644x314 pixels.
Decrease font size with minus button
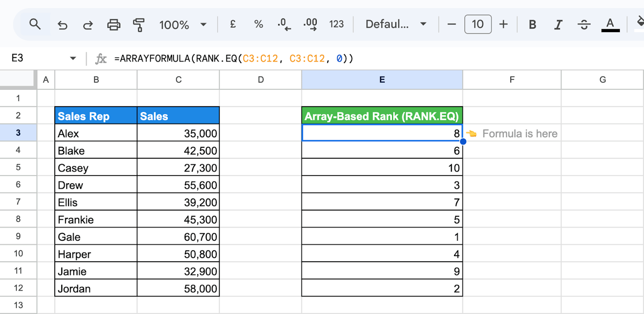click(452, 25)
